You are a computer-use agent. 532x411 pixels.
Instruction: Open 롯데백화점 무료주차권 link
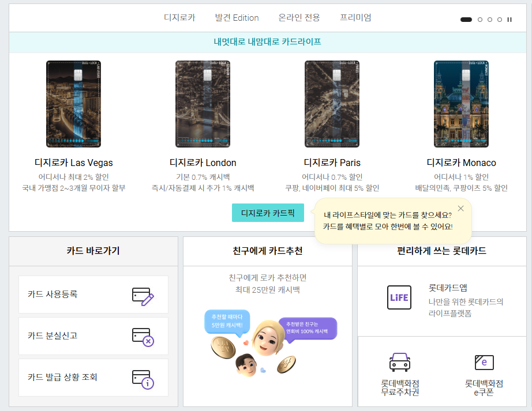(x=400, y=387)
